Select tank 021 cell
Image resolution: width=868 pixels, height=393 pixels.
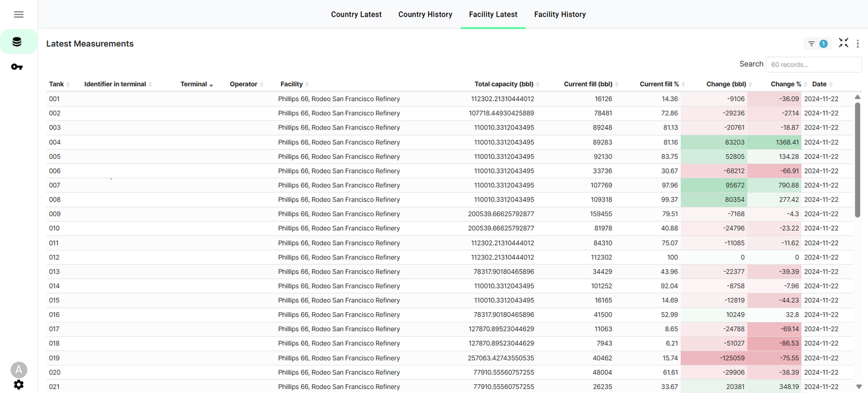(x=54, y=387)
